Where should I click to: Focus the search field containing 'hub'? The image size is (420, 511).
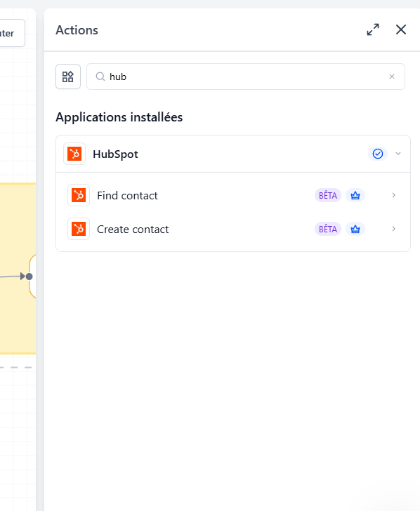[246, 77]
